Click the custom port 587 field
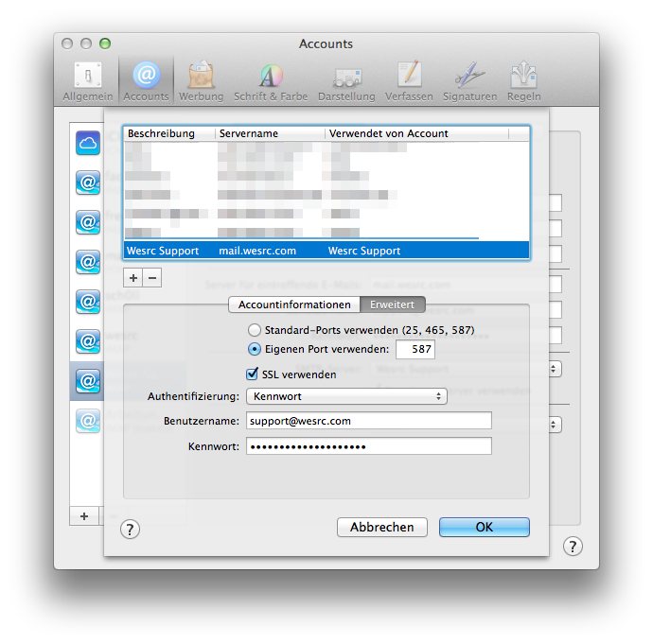 coord(415,349)
